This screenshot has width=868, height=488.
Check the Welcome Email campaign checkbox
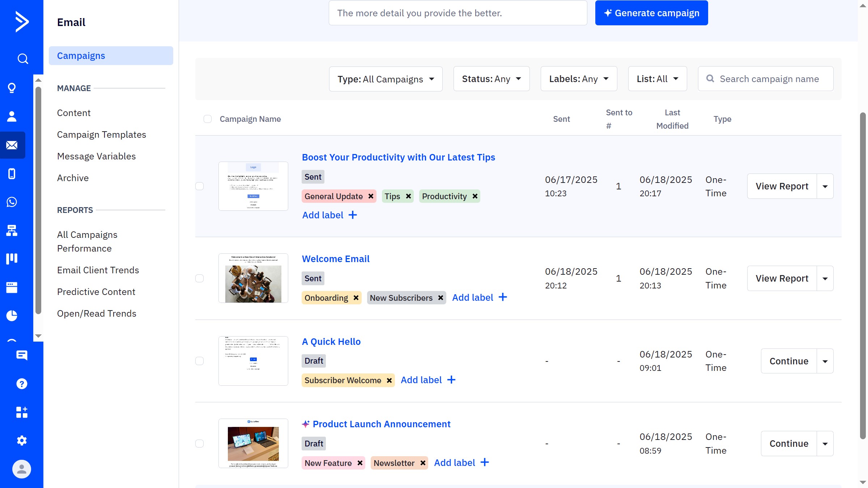click(200, 278)
